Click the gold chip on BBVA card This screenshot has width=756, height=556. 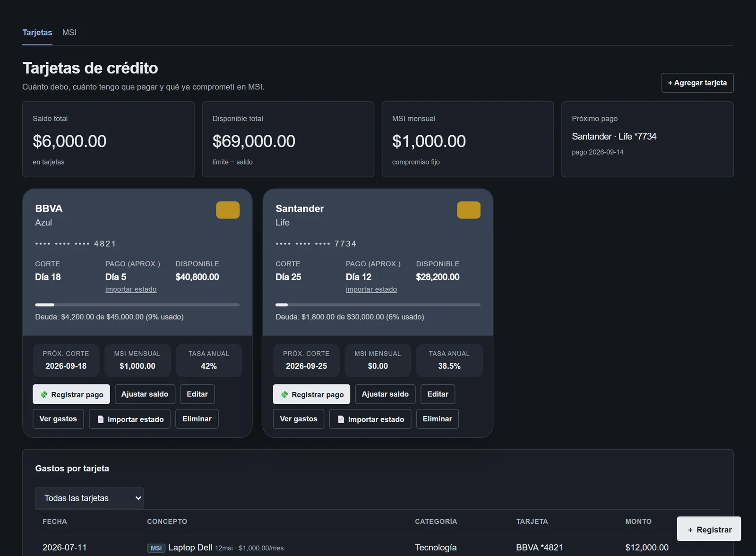tap(228, 210)
